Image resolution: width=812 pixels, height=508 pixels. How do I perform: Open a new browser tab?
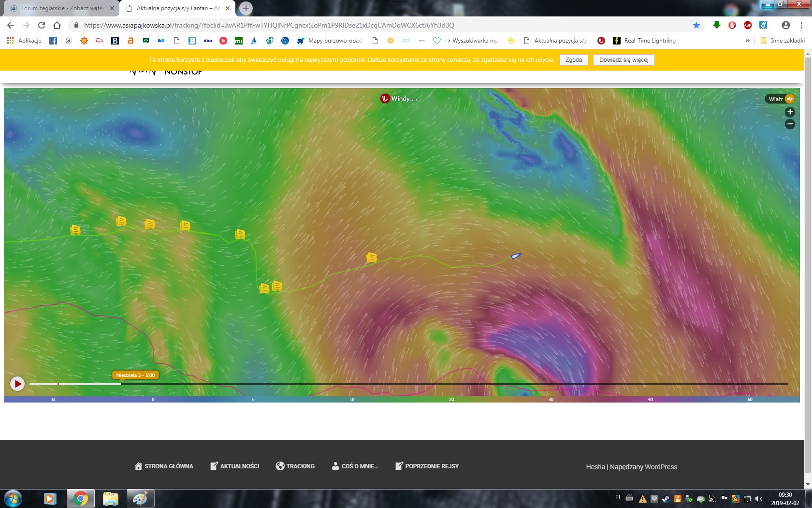coord(246,8)
